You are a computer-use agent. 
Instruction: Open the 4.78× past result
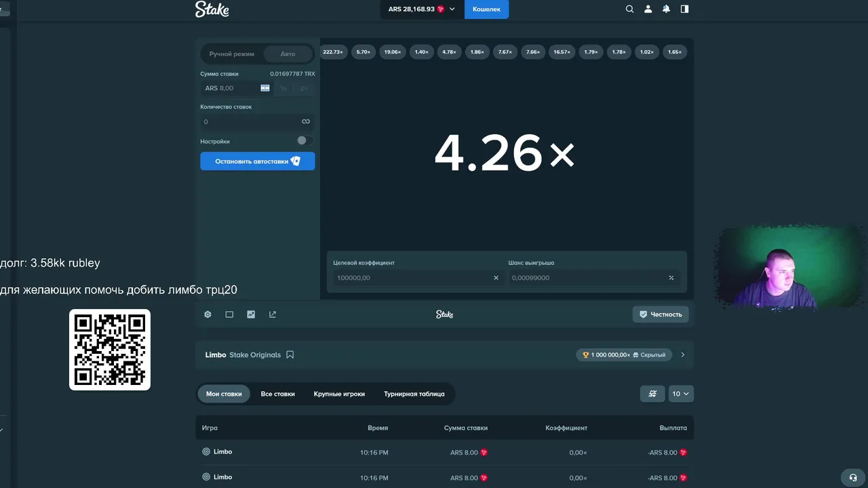(x=449, y=52)
